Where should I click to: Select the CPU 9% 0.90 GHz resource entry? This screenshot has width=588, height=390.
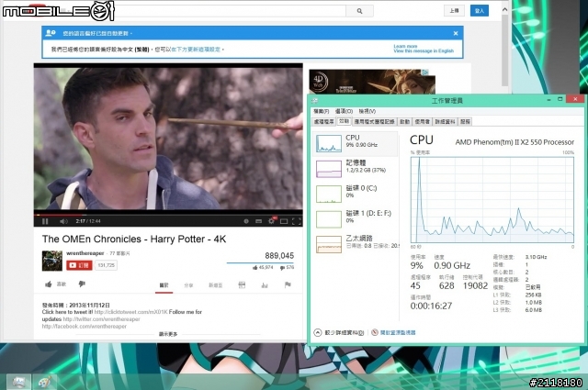pyautogui.click(x=356, y=143)
